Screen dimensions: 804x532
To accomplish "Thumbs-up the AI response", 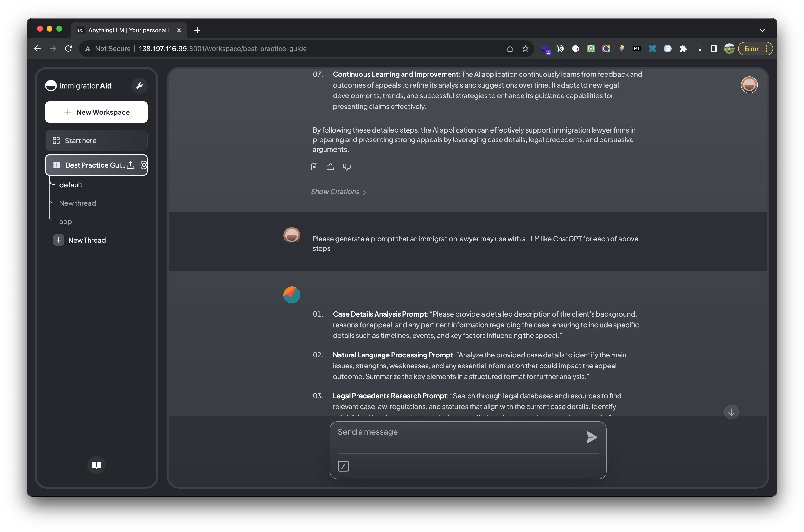I will 330,167.
